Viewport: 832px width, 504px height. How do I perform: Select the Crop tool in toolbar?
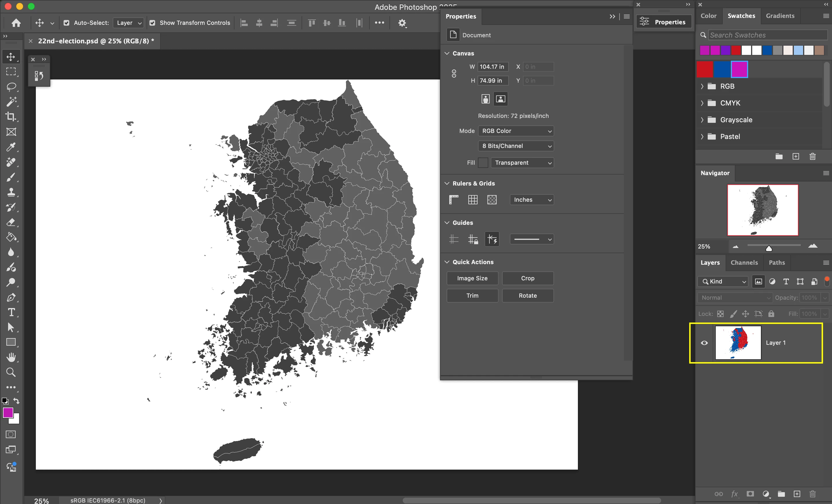(x=11, y=117)
